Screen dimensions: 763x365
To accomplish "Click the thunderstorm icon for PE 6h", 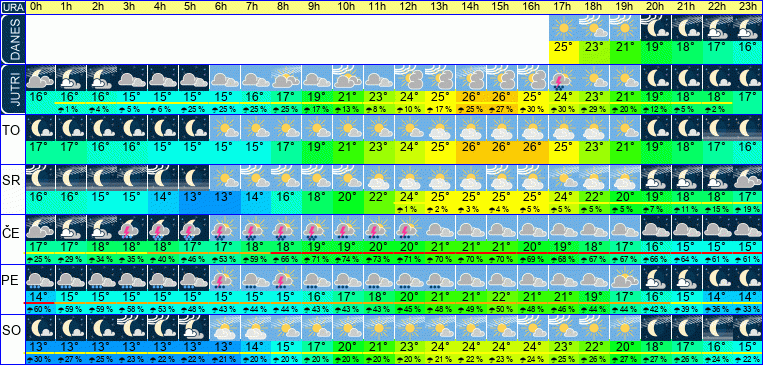I will (225, 278).
